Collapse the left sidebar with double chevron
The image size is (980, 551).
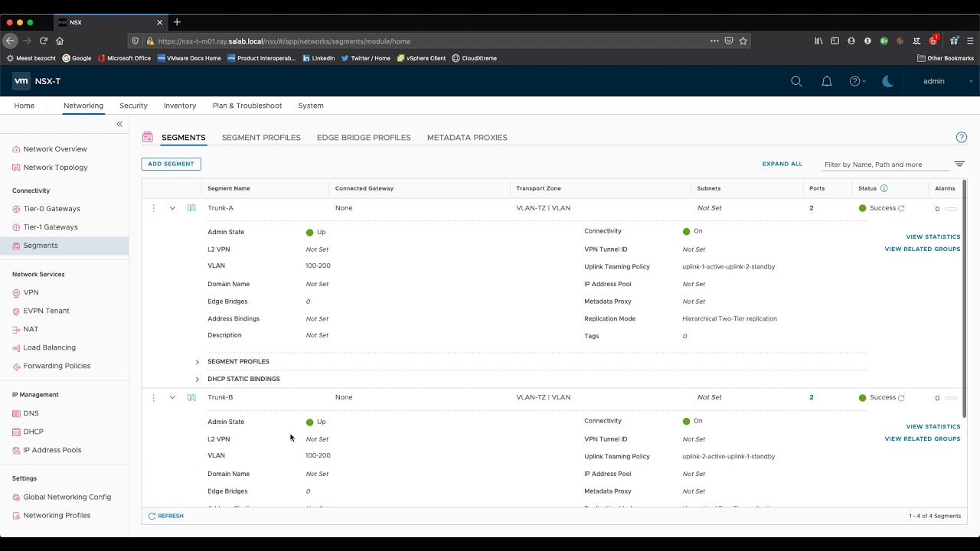click(119, 124)
